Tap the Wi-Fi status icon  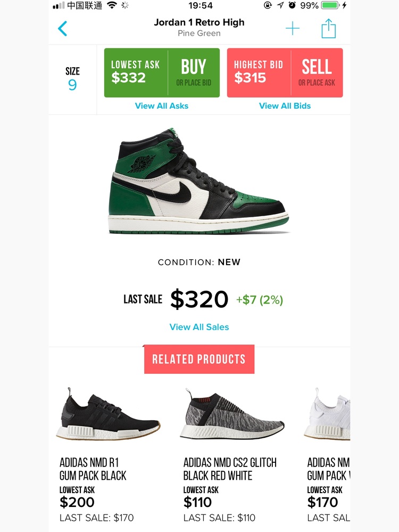[112, 5]
